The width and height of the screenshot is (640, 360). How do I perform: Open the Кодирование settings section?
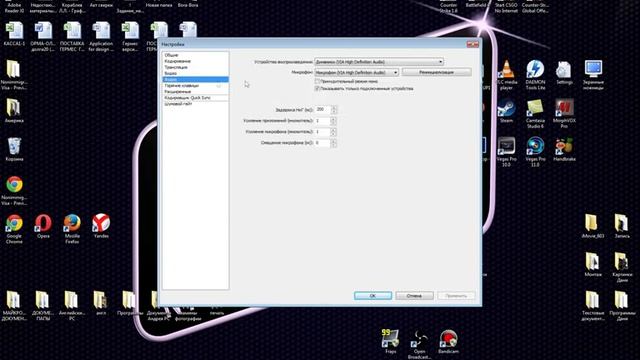coord(196,61)
